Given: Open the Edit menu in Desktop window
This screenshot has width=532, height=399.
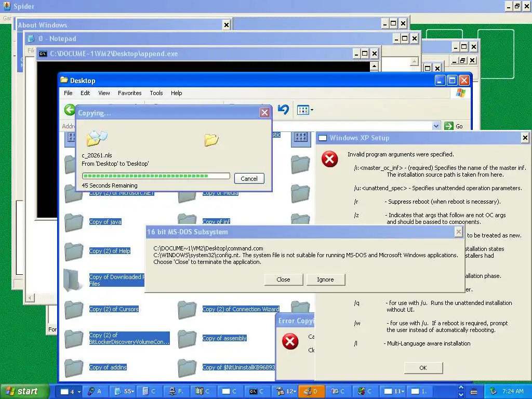Looking at the screenshot, I should tap(85, 93).
